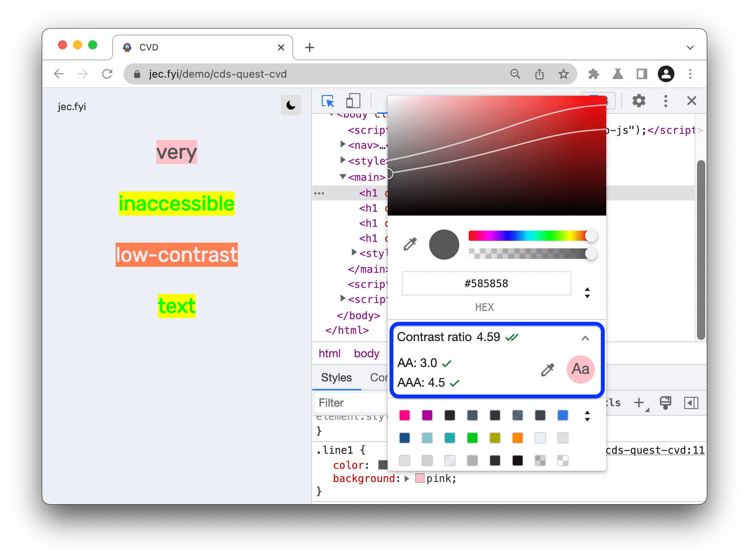749x560 pixels.
Task: Click the element selector tool icon
Action: 327,101
